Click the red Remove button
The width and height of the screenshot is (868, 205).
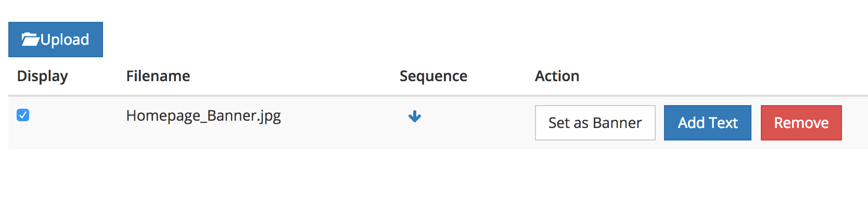[x=801, y=123]
